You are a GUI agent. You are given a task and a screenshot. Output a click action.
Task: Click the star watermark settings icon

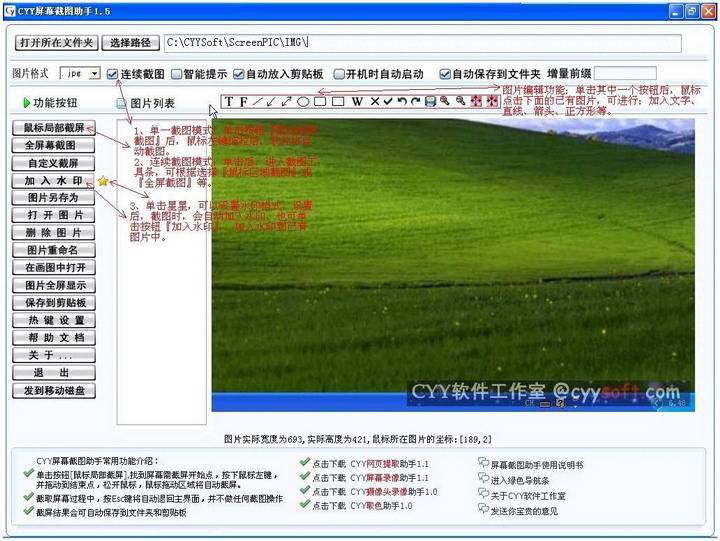click(103, 181)
